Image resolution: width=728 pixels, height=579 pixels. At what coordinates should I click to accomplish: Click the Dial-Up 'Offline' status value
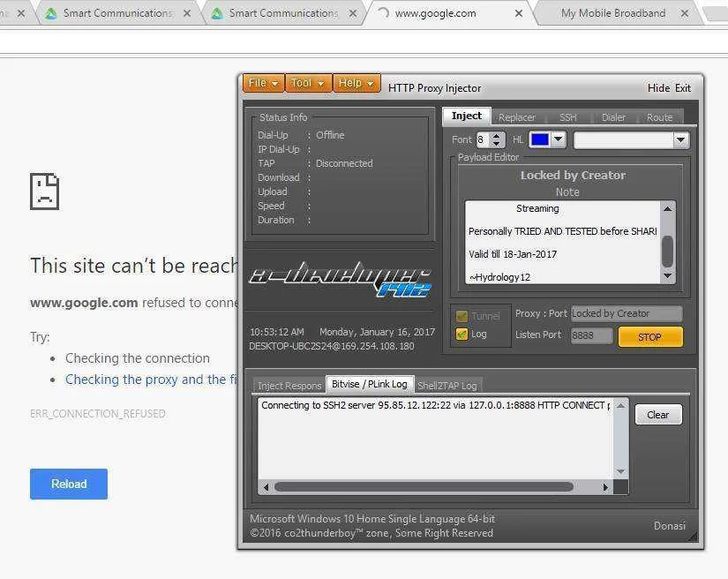pyautogui.click(x=330, y=135)
